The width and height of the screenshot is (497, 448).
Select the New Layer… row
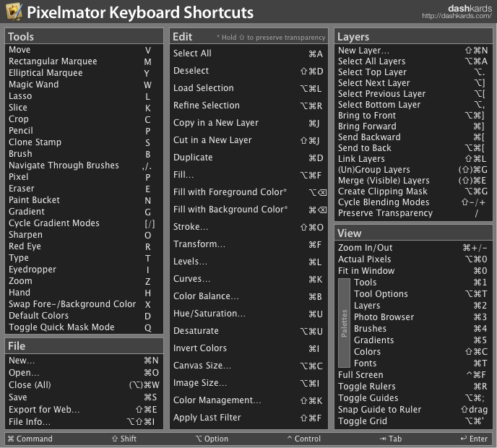413,51
